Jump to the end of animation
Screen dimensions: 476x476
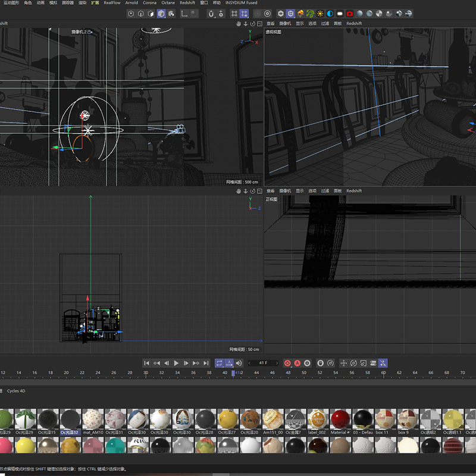[x=206, y=363]
